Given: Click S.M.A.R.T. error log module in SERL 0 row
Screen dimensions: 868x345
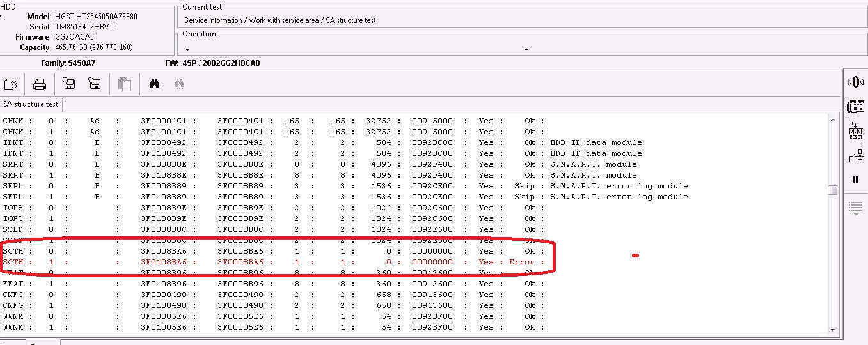Looking at the screenshot, I should tap(619, 186).
